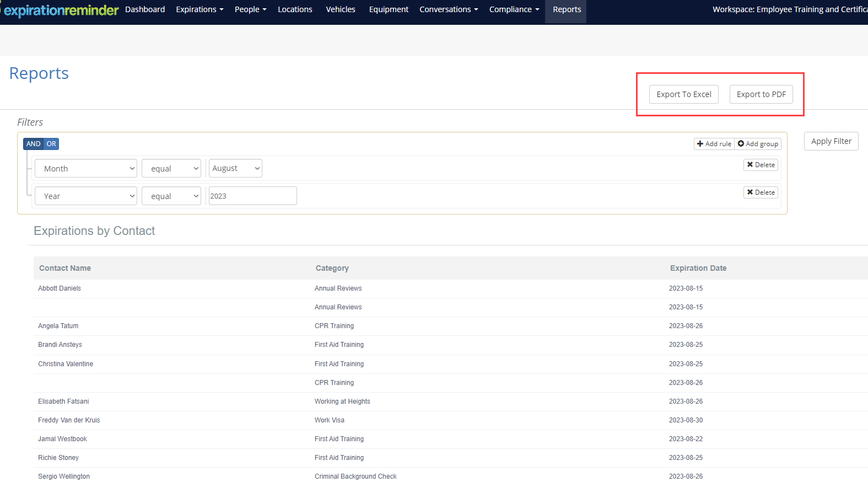Select Angela Tatum contact

tap(58, 326)
